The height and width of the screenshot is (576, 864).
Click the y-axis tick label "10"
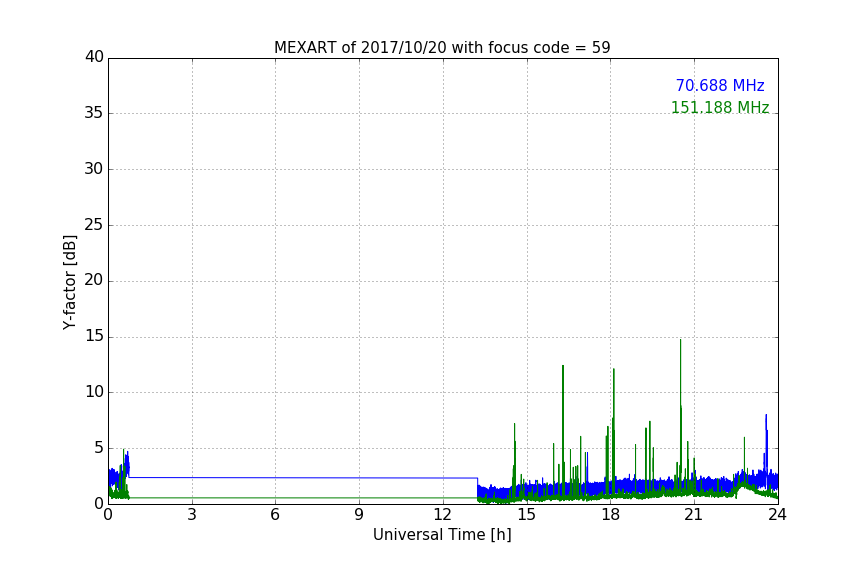94,392
